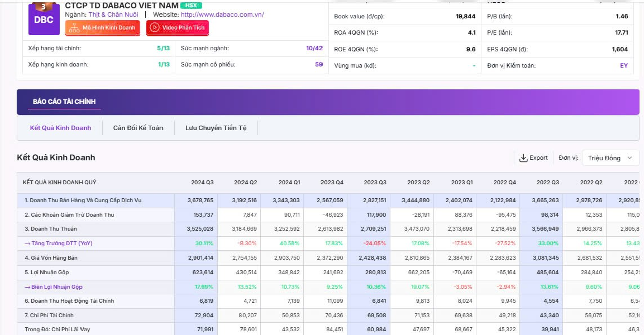Play the Video Phân Tích

[x=178, y=28]
